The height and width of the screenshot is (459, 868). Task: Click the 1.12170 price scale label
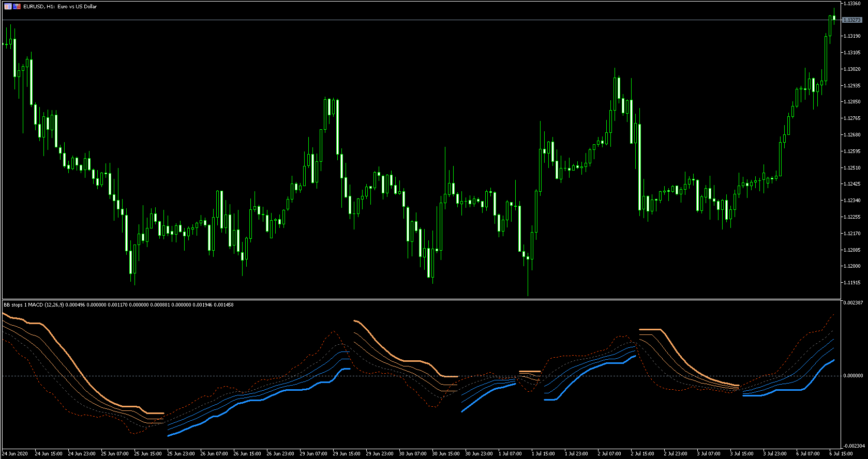[x=852, y=234]
